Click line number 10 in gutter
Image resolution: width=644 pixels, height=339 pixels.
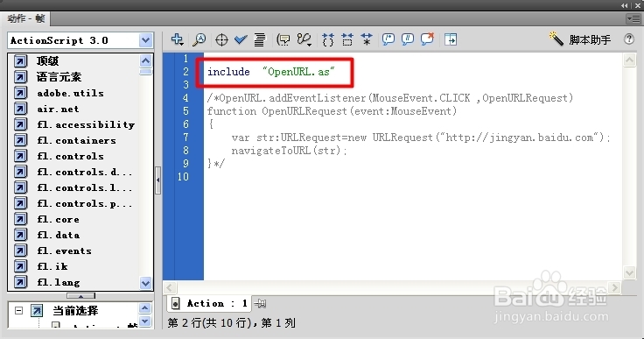point(183,177)
